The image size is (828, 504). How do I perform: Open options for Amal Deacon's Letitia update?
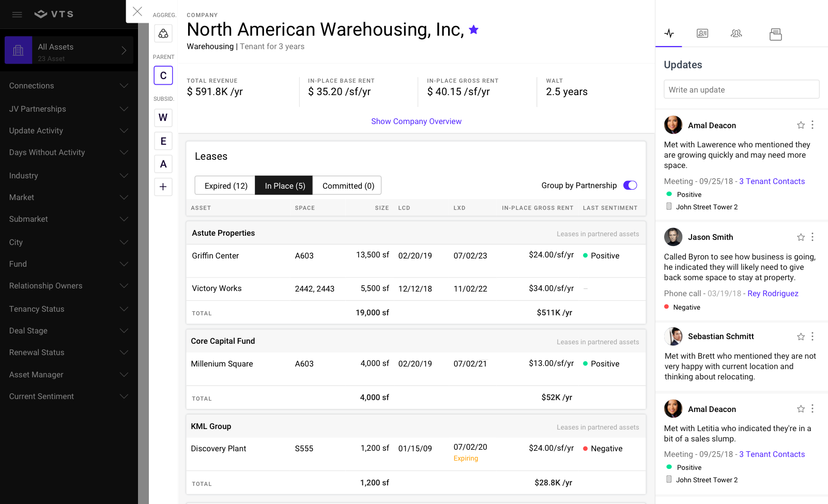click(812, 409)
